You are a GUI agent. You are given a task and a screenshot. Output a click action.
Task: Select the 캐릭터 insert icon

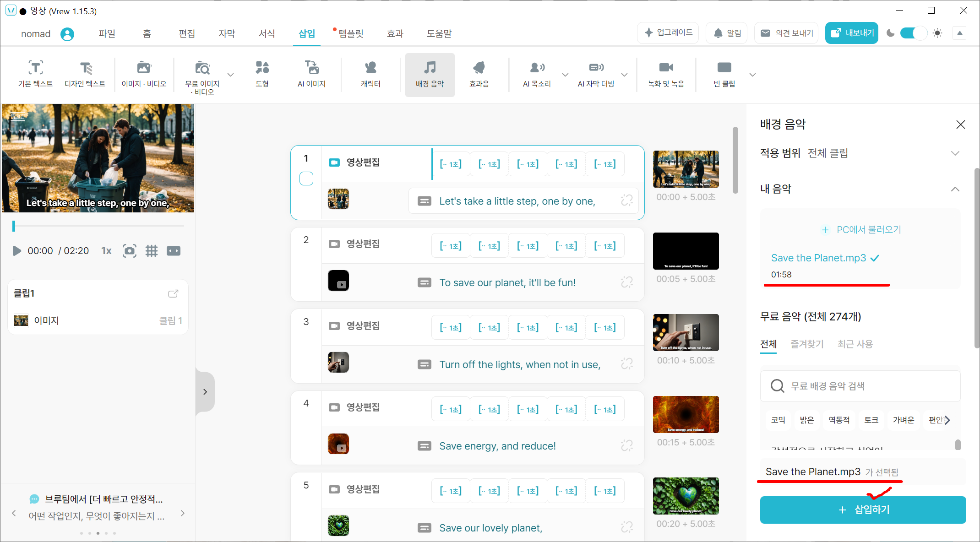[x=370, y=73]
